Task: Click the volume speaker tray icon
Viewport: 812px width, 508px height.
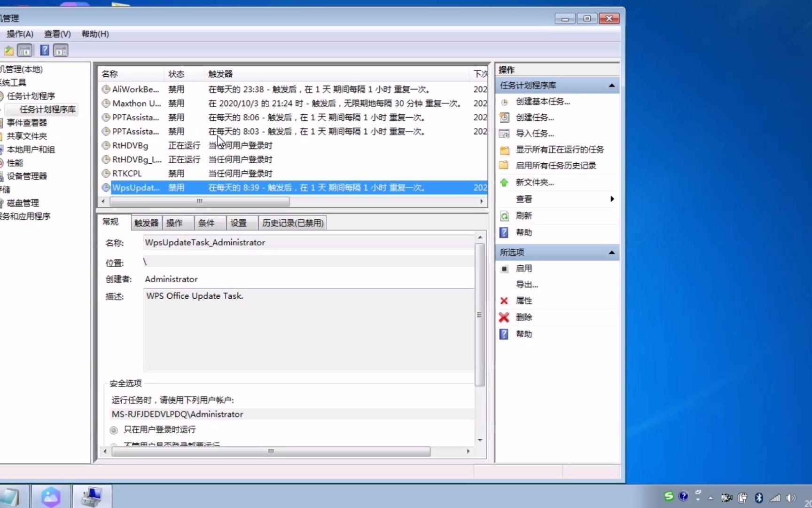Action: pyautogui.click(x=791, y=498)
